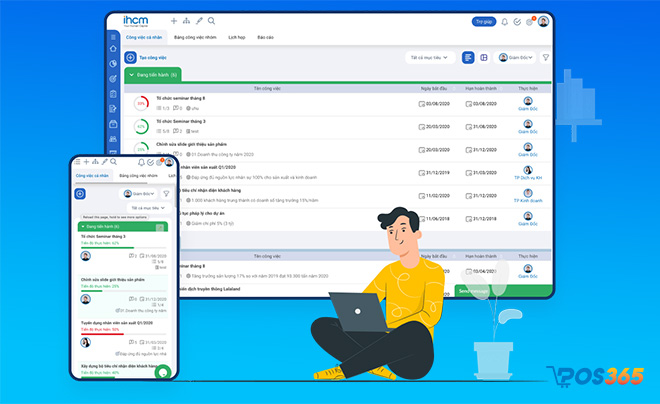Viewport: 660px width, 404px height.
Task: Switch to grid view layout icon
Action: tap(483, 58)
